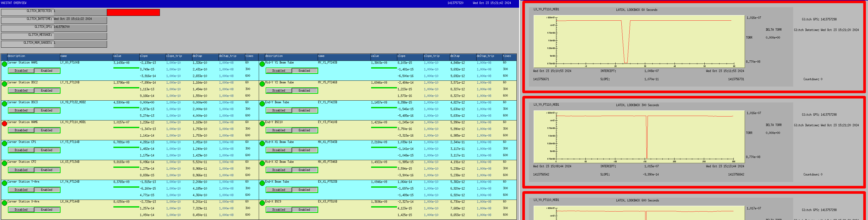Click the status LED for Mid-Y Y2 Beam Tube

point(262,84)
